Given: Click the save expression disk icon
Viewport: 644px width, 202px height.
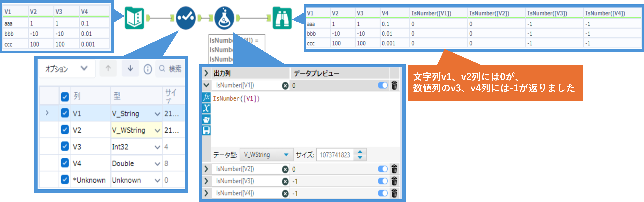Looking at the screenshot, I should click(206, 130).
